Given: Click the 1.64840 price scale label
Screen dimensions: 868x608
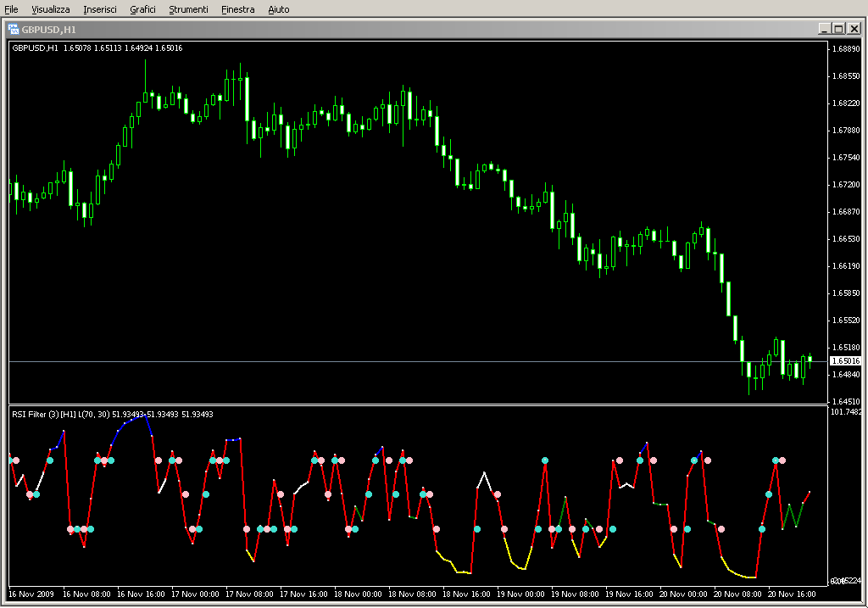Looking at the screenshot, I should click(x=847, y=374).
